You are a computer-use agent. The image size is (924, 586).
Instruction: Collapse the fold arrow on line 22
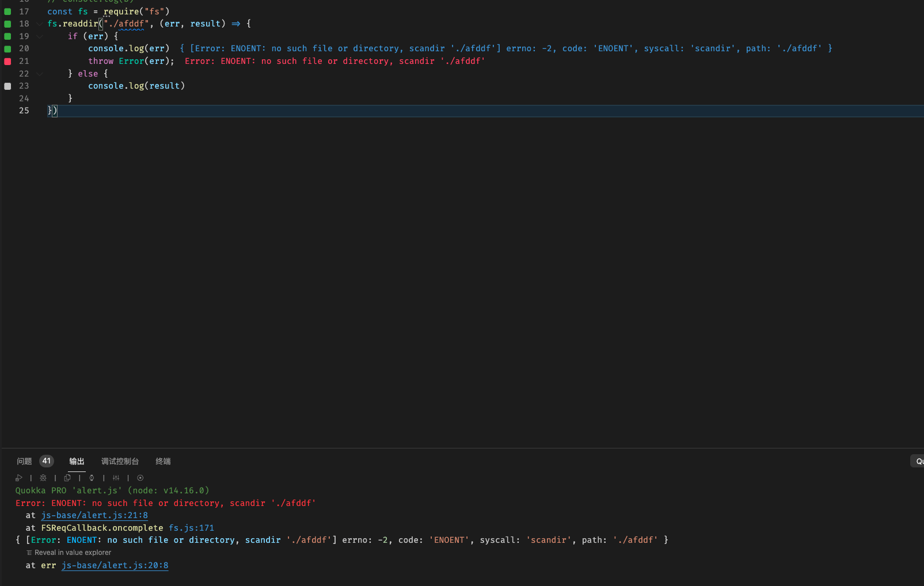coord(39,74)
